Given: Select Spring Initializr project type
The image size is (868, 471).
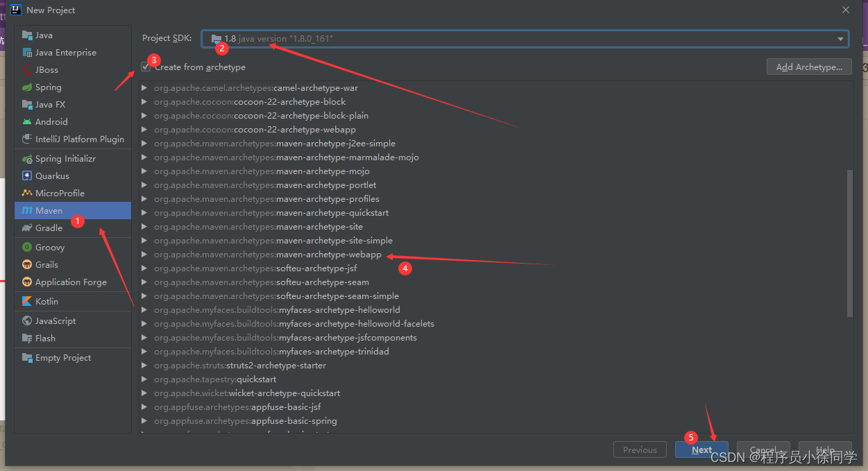Looking at the screenshot, I should 73,159.
